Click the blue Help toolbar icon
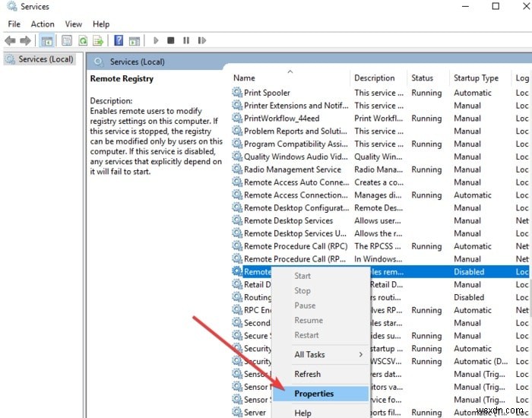Screen dimensions: 532x418 click(119, 40)
